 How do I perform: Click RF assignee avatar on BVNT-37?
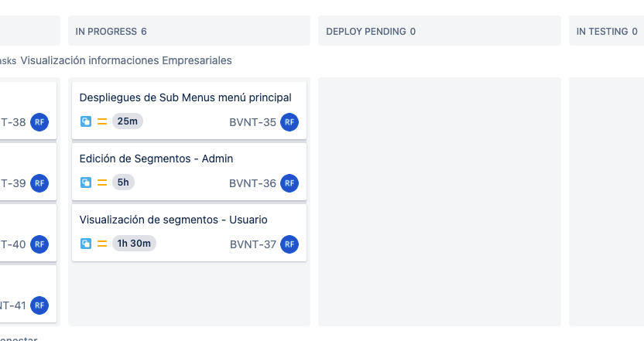click(x=289, y=244)
